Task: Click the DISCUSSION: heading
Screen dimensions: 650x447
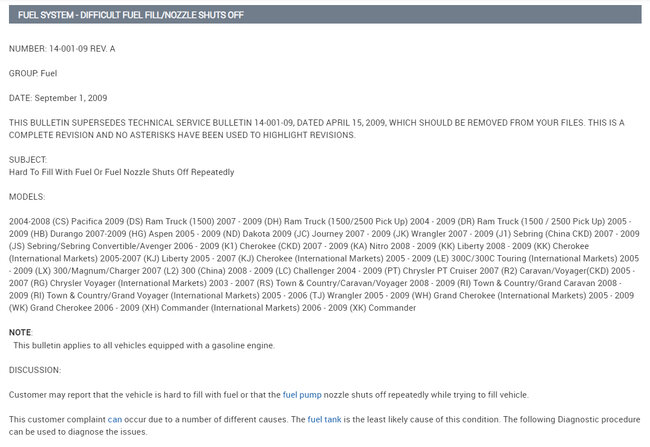Action: click(35, 369)
